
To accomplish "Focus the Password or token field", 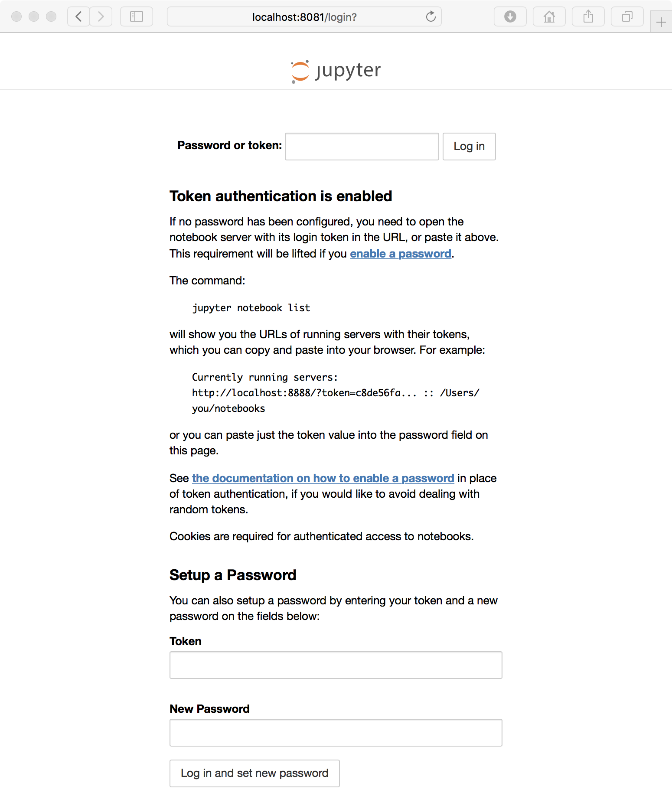I will 361,147.
